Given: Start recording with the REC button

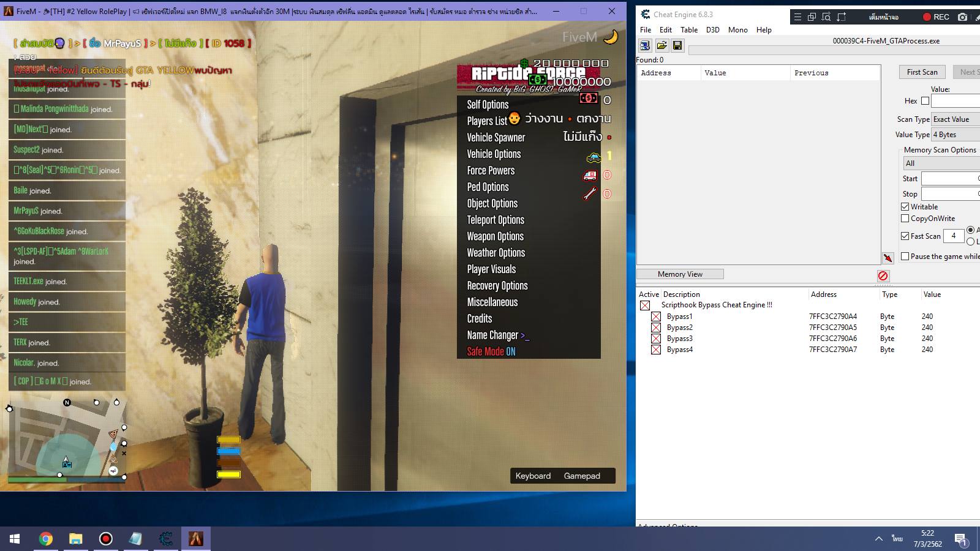Looking at the screenshot, I should click(x=937, y=17).
